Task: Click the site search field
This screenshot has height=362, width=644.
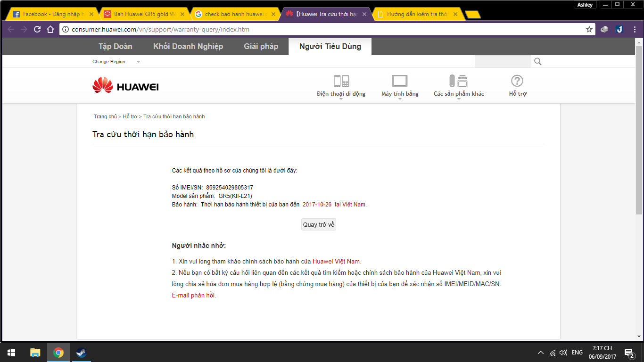Action: (503, 61)
